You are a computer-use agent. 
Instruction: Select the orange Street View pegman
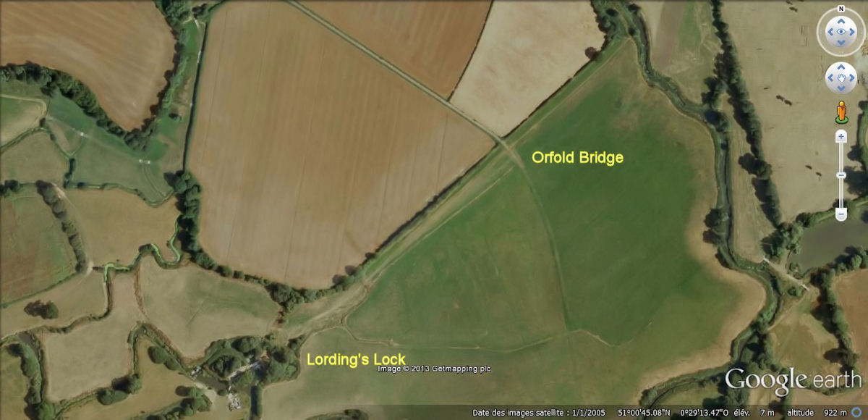tap(841, 112)
